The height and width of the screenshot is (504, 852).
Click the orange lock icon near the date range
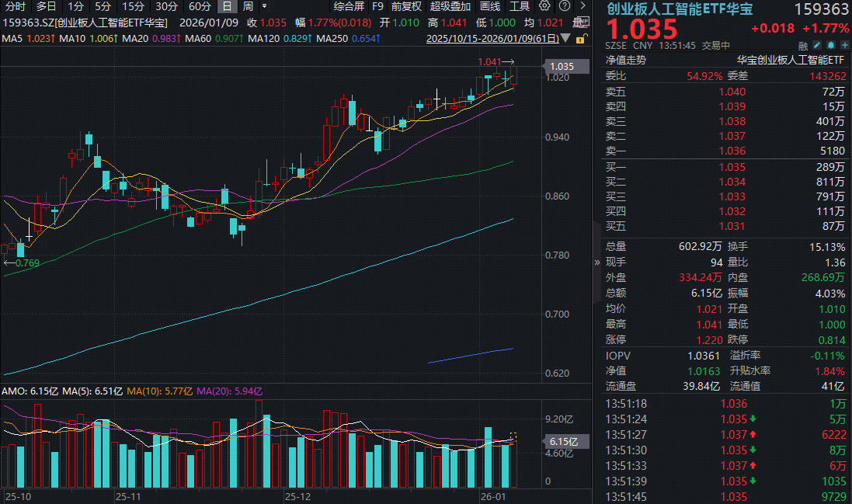(x=579, y=40)
